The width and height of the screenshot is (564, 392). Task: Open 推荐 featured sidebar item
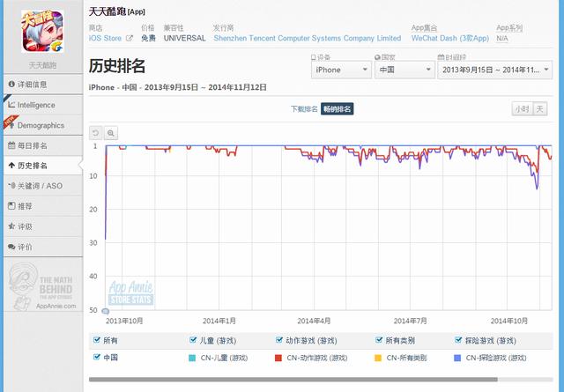(41, 206)
